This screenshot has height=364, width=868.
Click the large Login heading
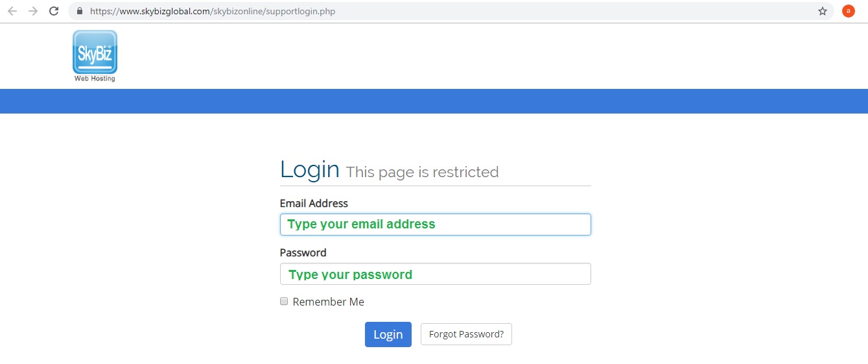309,169
